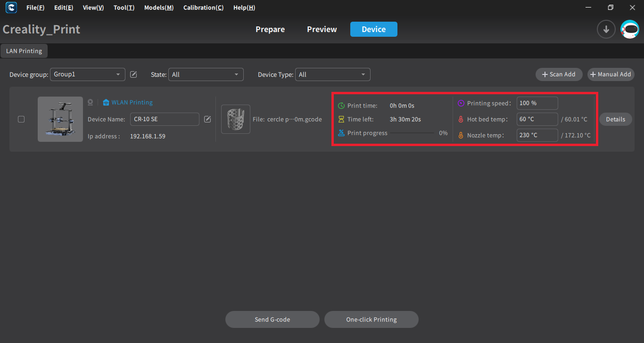Image resolution: width=644 pixels, height=343 pixels.
Task: Click the webcam status icon
Action: point(91,102)
